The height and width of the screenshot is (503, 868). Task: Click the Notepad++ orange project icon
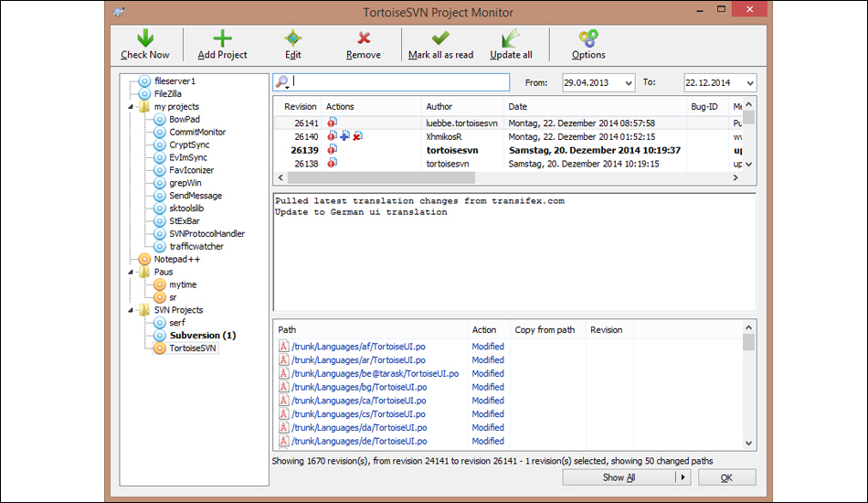coord(144,259)
